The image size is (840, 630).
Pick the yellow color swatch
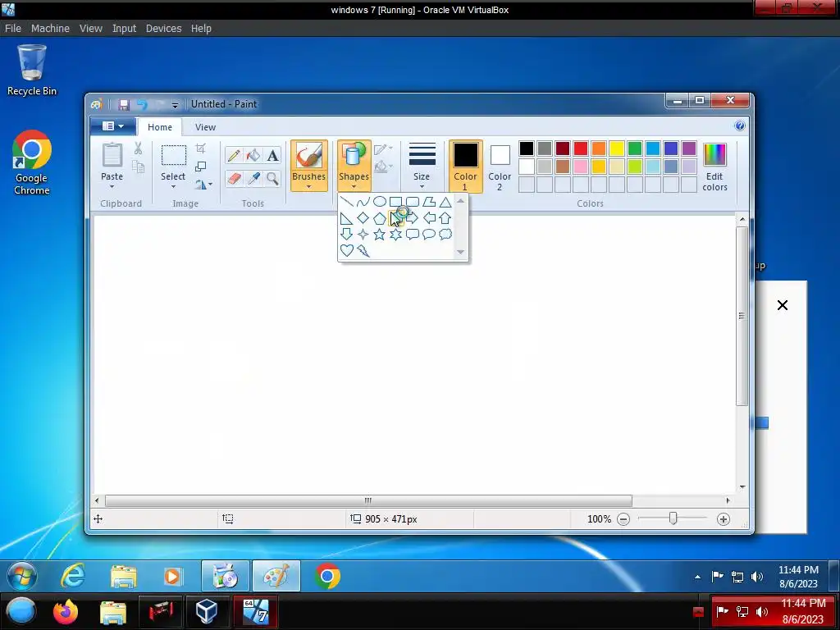click(x=617, y=148)
